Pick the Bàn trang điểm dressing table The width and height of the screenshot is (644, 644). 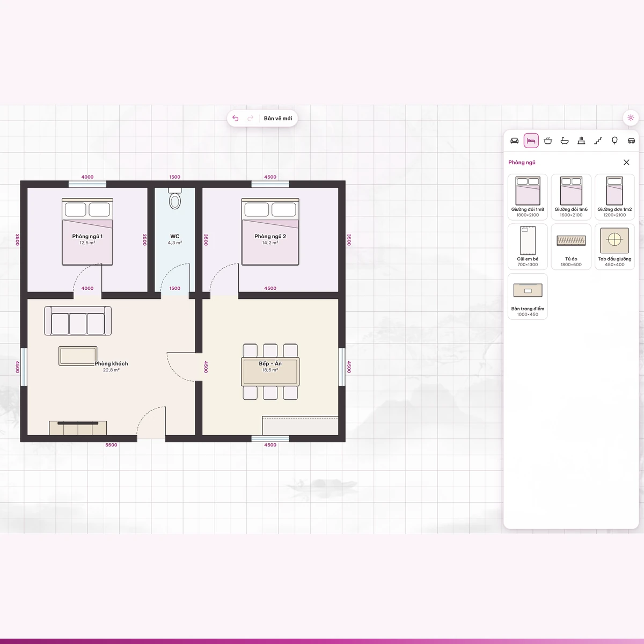(x=528, y=297)
